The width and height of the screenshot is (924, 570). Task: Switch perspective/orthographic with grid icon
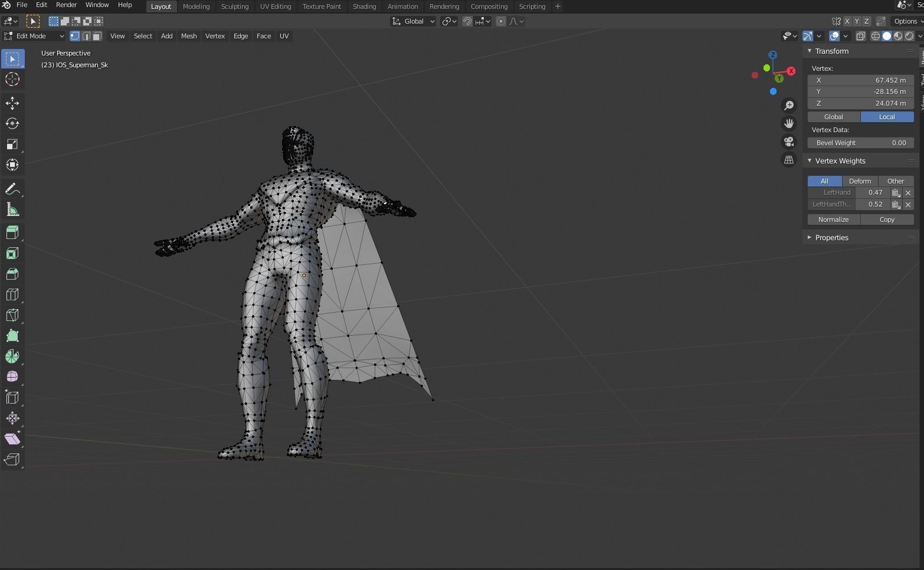789,160
